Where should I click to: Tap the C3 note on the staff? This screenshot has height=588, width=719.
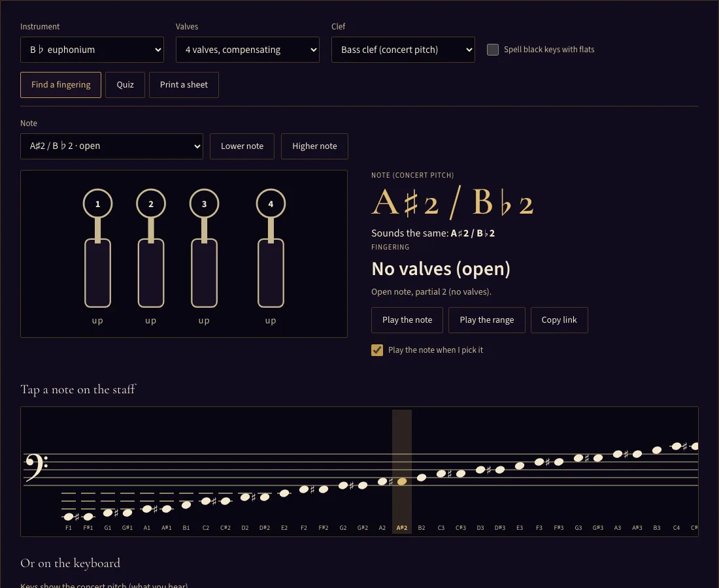tap(441, 474)
